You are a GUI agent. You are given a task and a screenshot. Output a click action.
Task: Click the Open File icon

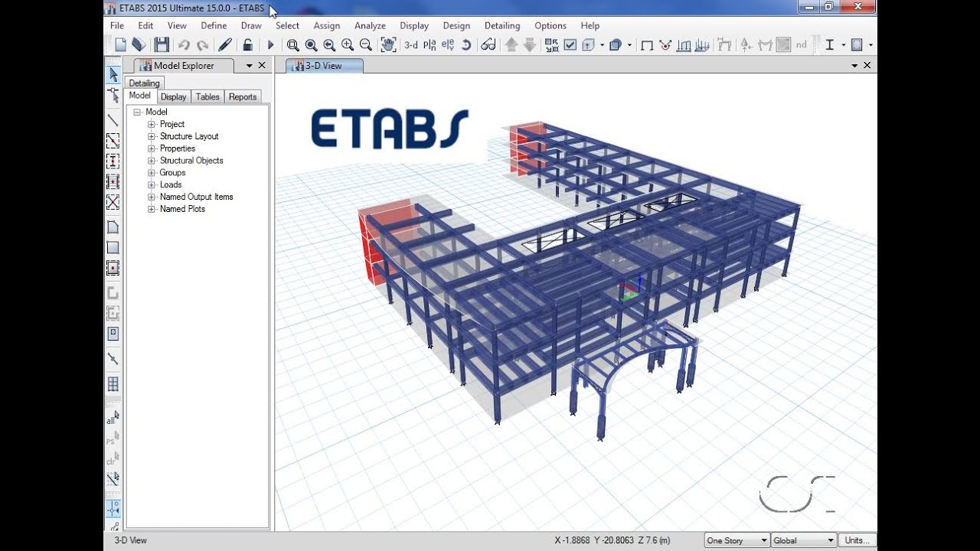tap(139, 45)
